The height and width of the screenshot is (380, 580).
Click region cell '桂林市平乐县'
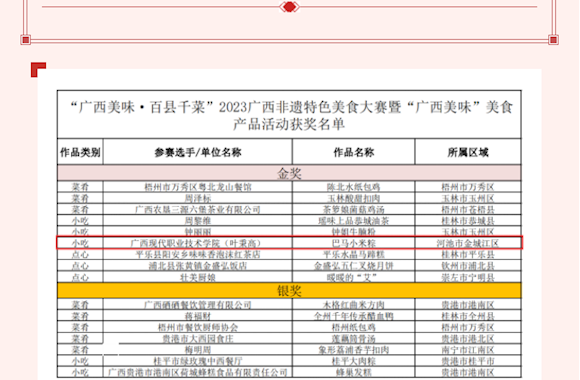click(468, 255)
